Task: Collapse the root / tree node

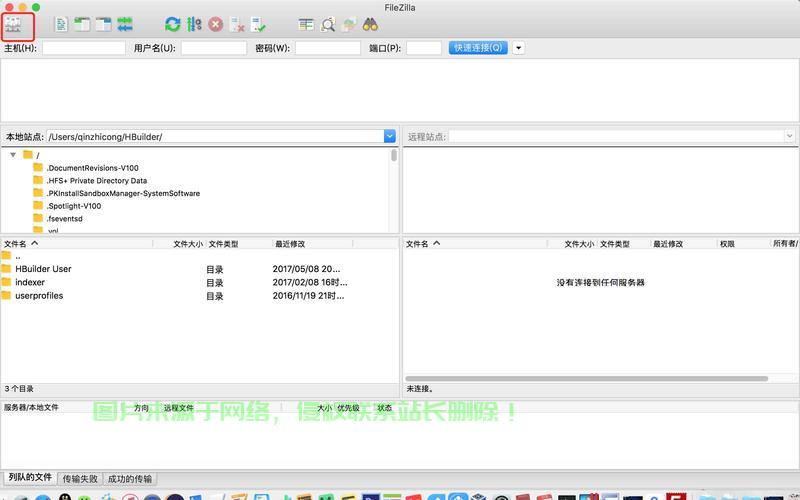Action: coord(13,155)
